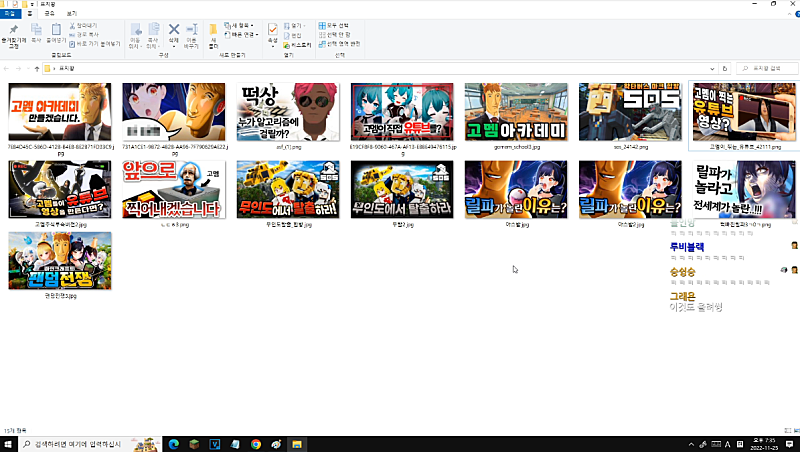Open the New item dropdown in the ribbon
Image resolution: width=800 pixels, height=452 pixels.
pyautogui.click(x=240, y=25)
